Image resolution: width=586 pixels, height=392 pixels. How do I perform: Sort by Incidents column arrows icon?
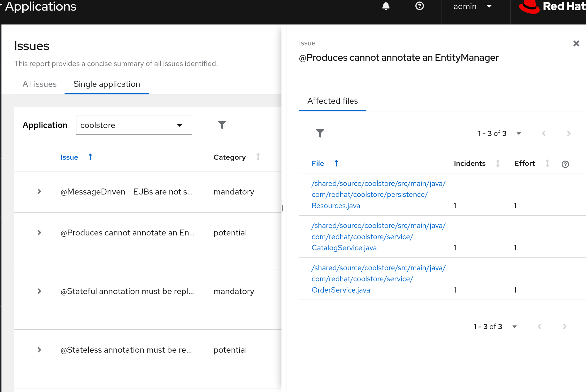pos(498,163)
